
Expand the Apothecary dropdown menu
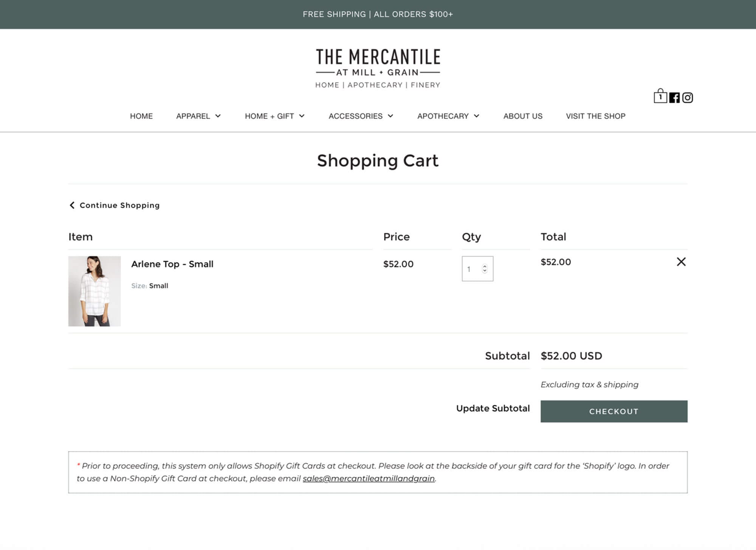448,116
